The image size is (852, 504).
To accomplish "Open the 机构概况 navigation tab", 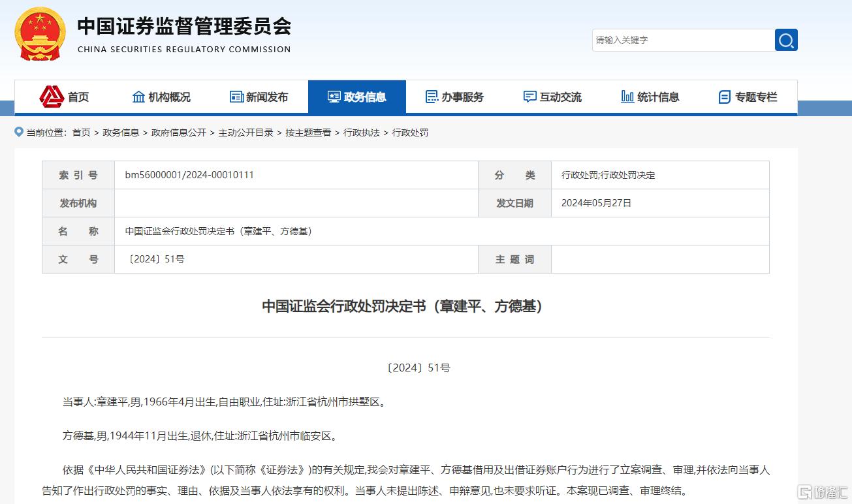I will click(161, 97).
